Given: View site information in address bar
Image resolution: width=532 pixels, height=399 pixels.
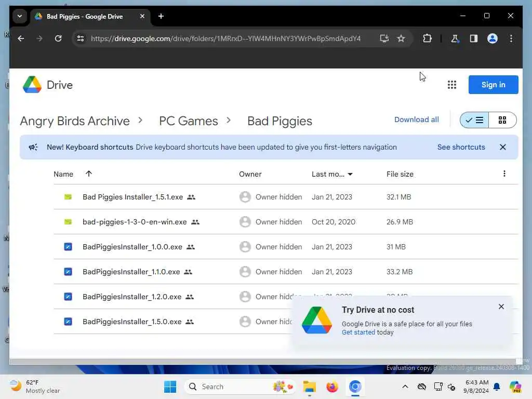Looking at the screenshot, I should click(x=81, y=38).
